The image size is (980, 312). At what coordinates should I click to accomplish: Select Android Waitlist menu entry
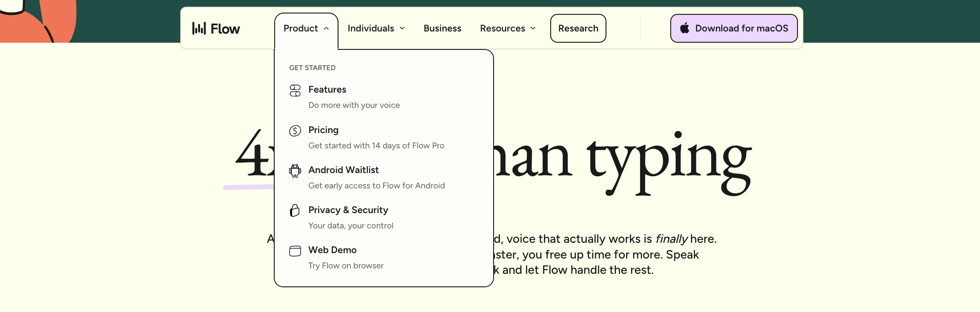(383, 178)
